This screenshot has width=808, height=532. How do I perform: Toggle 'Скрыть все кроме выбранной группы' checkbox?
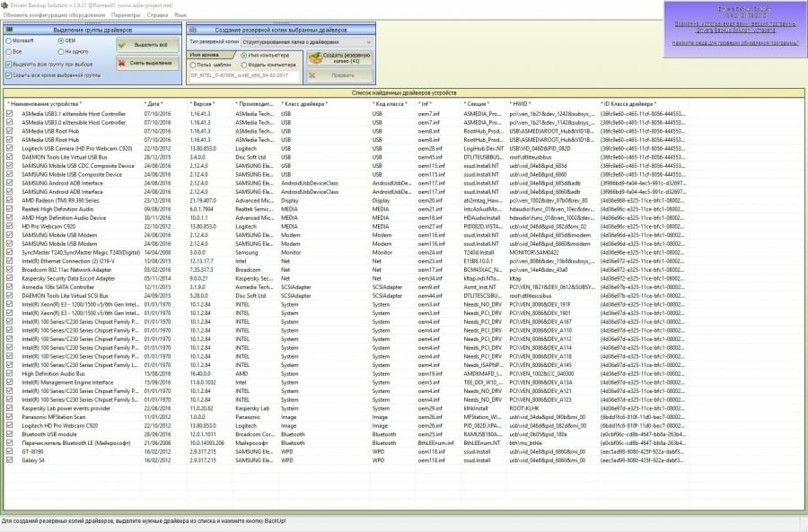[x=9, y=75]
